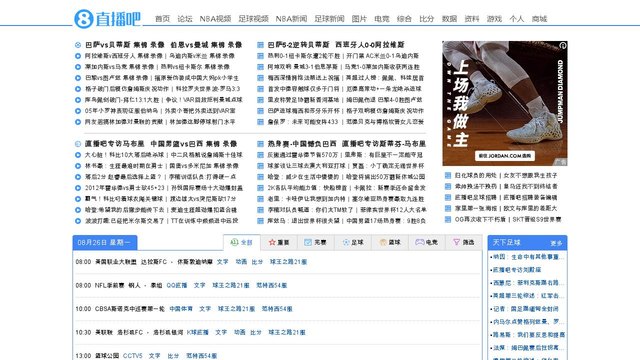Select the 全部 schedule tab

click(242, 242)
